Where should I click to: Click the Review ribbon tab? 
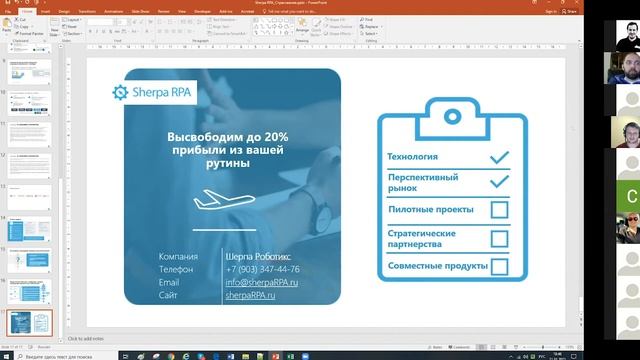[163, 11]
